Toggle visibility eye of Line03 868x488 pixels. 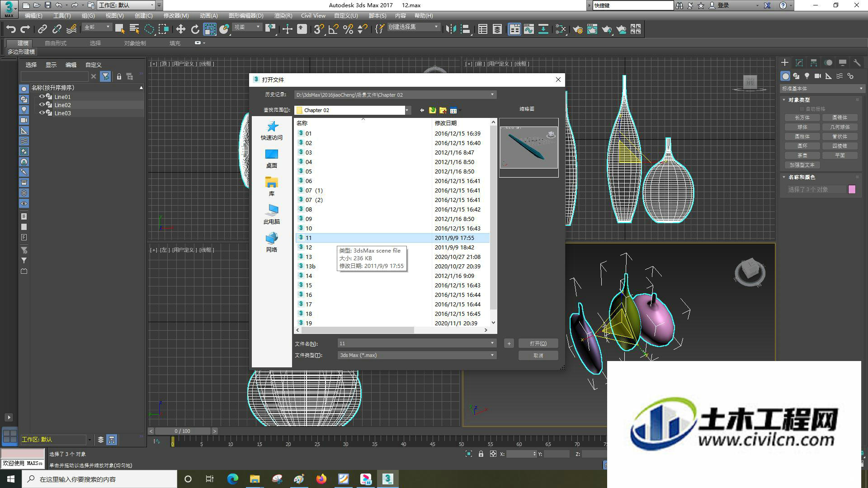point(42,113)
